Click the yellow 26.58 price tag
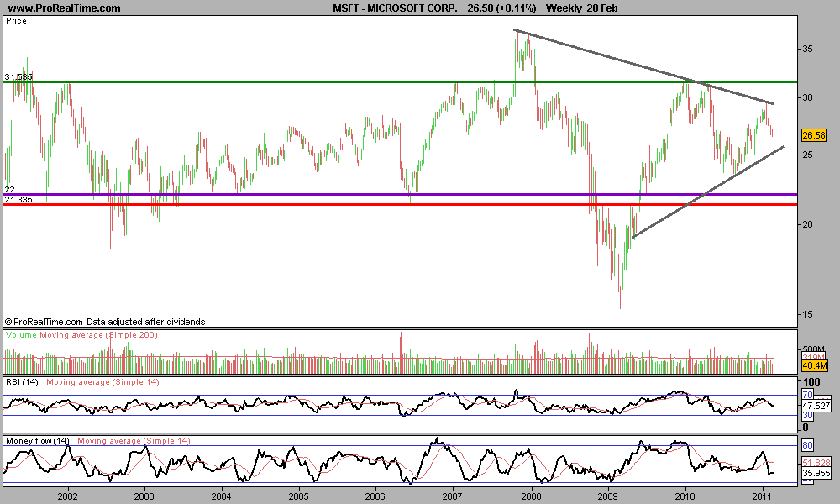 [x=814, y=135]
